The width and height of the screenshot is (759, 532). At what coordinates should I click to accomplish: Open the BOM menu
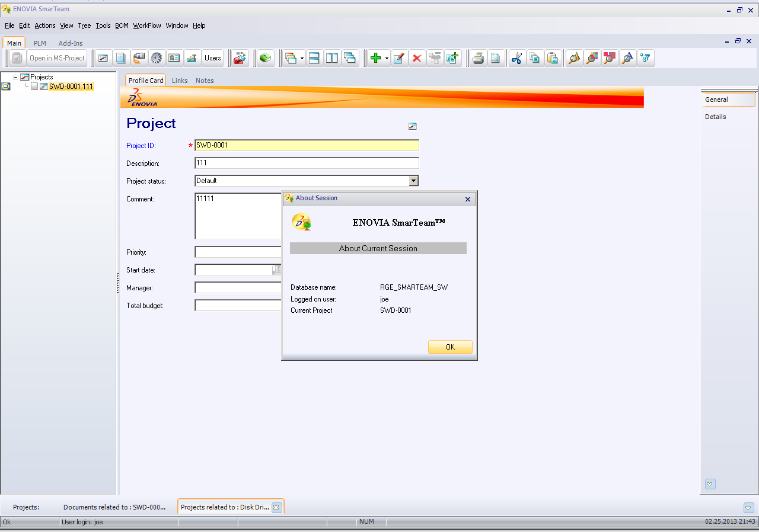coord(122,25)
